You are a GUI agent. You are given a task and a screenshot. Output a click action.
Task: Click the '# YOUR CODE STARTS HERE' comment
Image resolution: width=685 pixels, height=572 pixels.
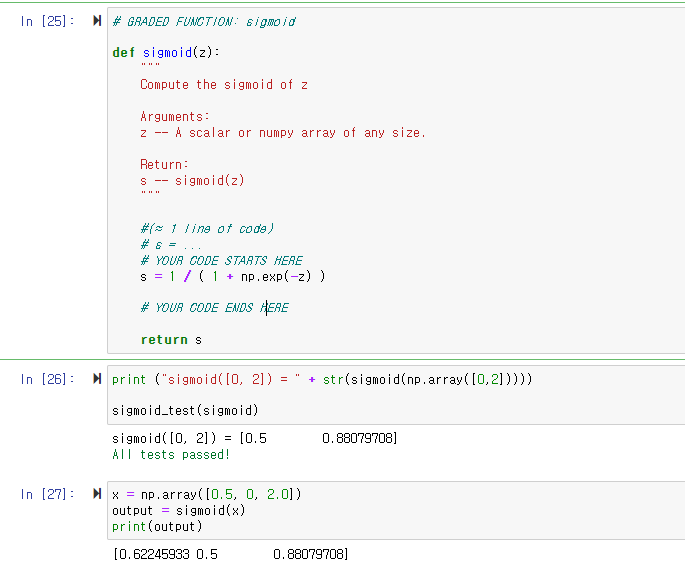(x=221, y=261)
